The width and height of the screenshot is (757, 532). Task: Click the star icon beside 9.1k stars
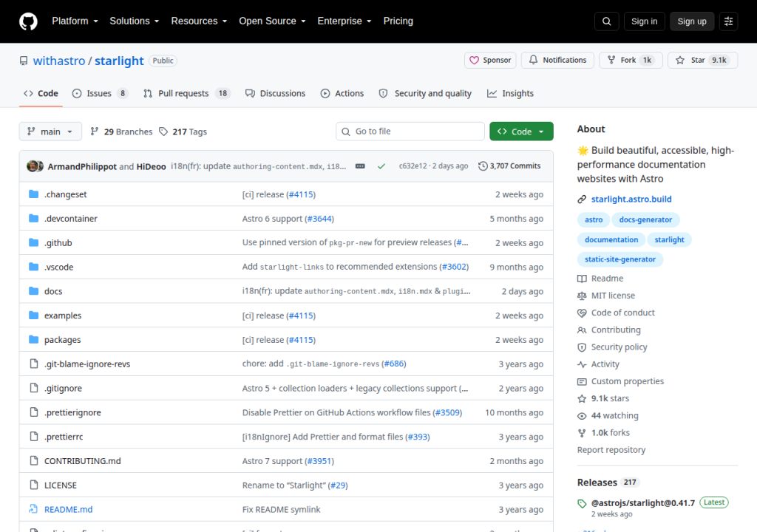click(x=582, y=398)
